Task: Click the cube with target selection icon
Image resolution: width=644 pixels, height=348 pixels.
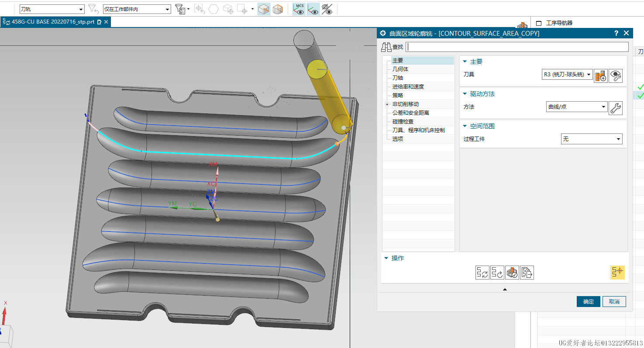Action: point(228,9)
